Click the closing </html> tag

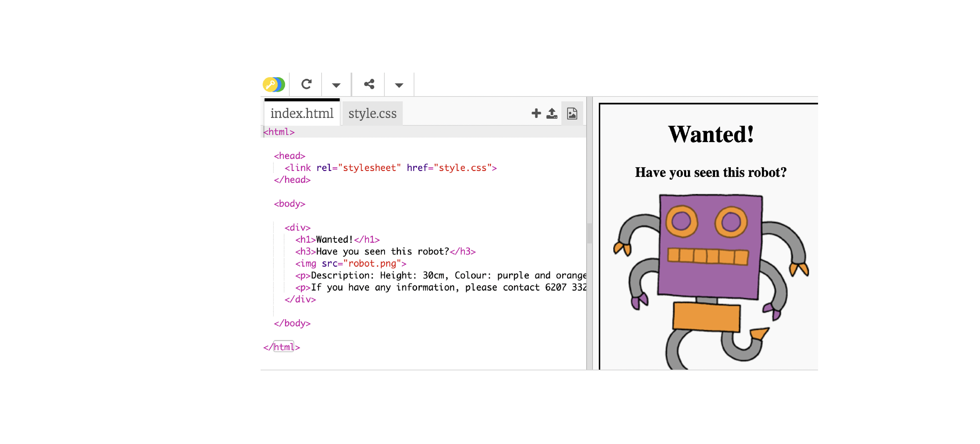pyautogui.click(x=282, y=347)
